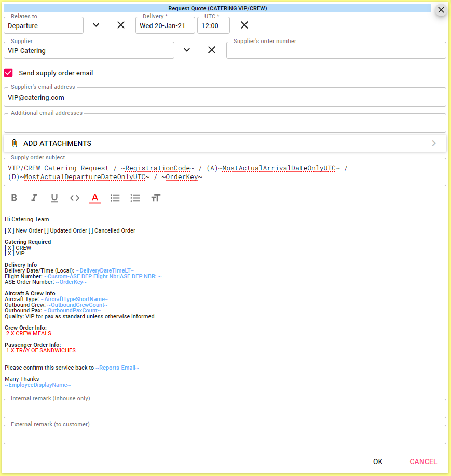Underline selected text with U icon
The height and width of the screenshot is (476, 451).
click(x=54, y=198)
